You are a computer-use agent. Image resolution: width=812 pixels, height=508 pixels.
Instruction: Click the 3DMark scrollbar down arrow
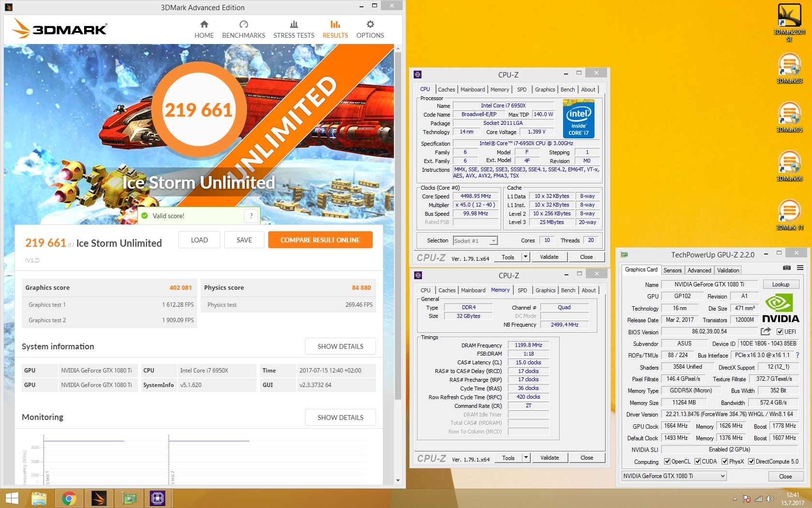coord(398,480)
